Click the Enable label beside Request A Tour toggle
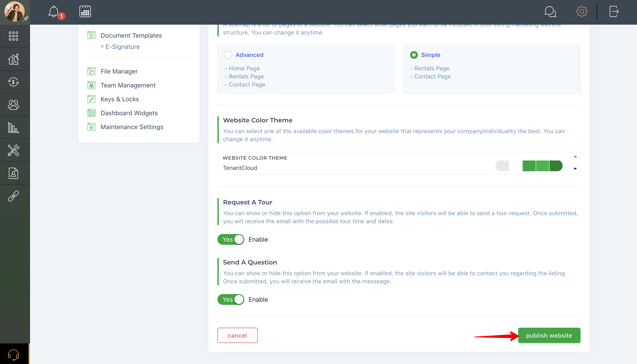 (258, 240)
